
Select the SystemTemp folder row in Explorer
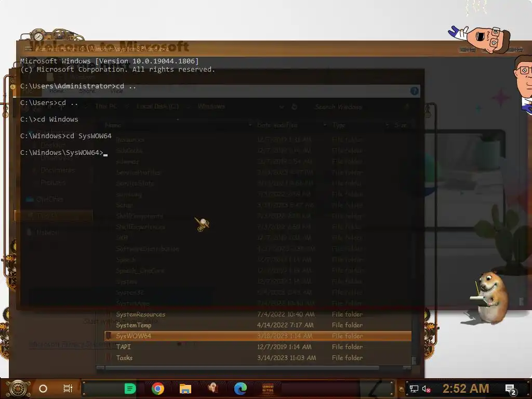point(258,325)
